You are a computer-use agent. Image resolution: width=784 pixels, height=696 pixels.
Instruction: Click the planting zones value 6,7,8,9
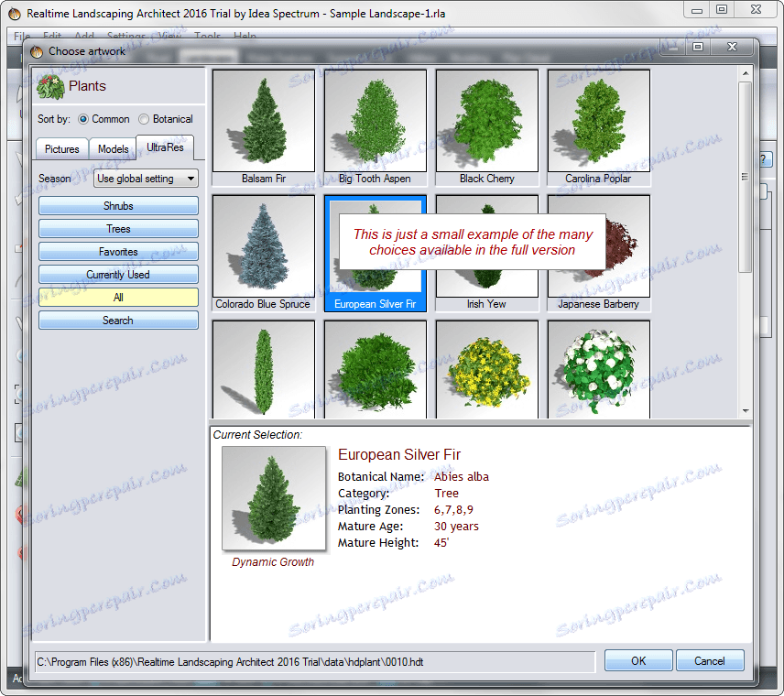coord(453,509)
